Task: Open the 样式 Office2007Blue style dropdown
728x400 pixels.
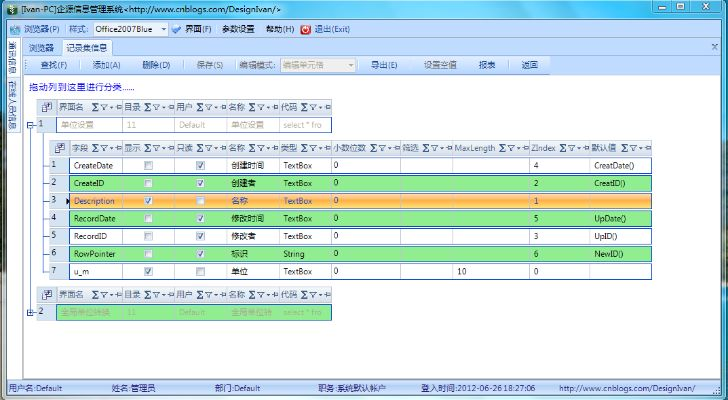Action: [x=163, y=29]
